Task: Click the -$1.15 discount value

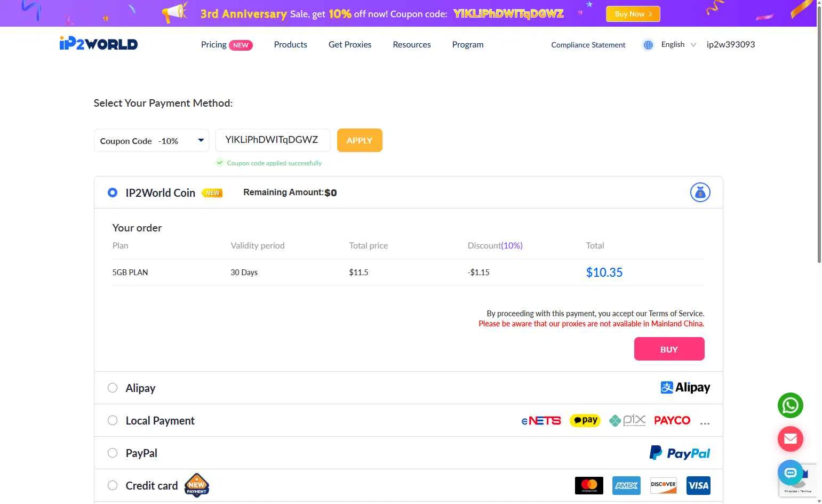Action: pos(478,273)
